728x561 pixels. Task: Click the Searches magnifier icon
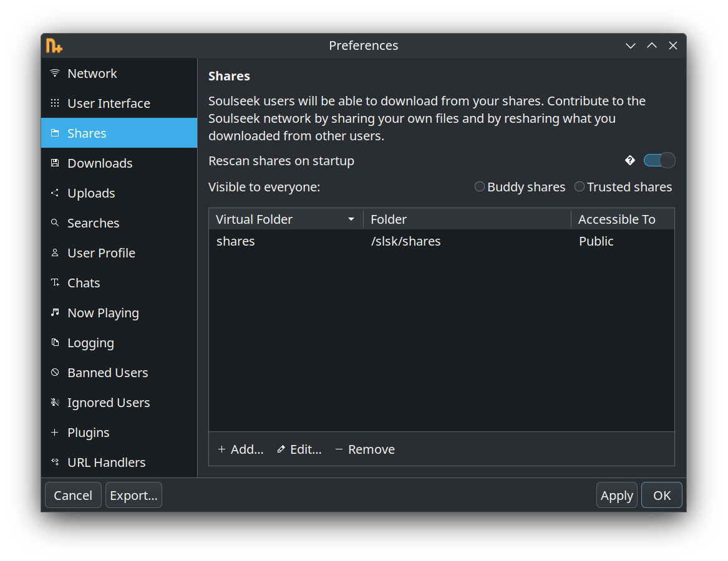[x=55, y=223]
